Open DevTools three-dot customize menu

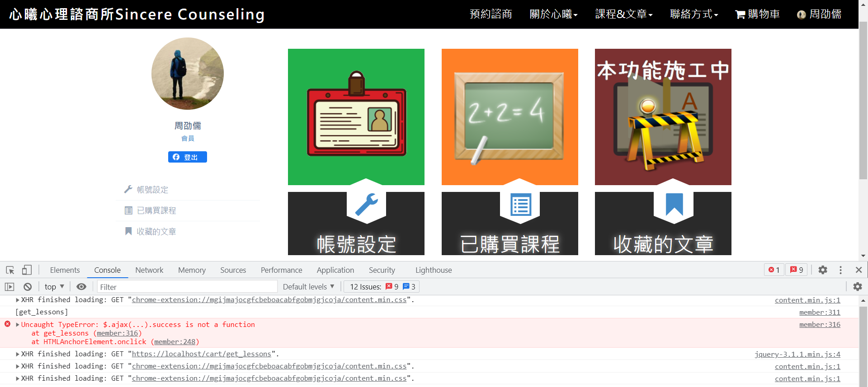tap(840, 270)
